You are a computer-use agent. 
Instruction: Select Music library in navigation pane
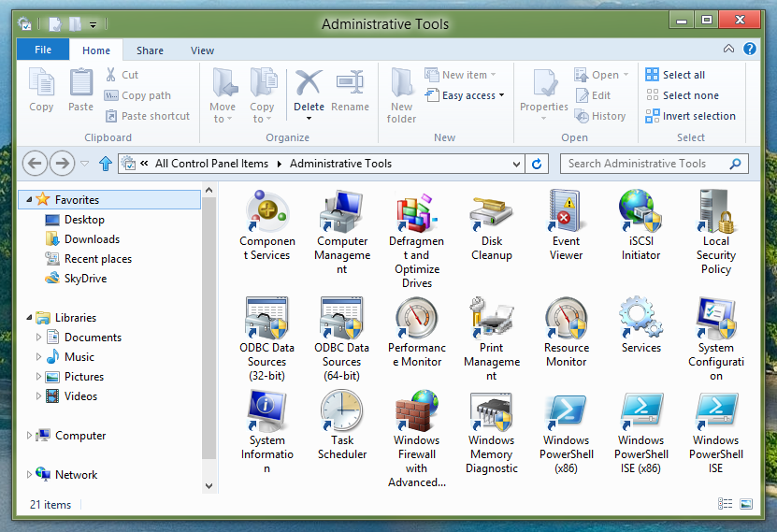(x=70, y=356)
